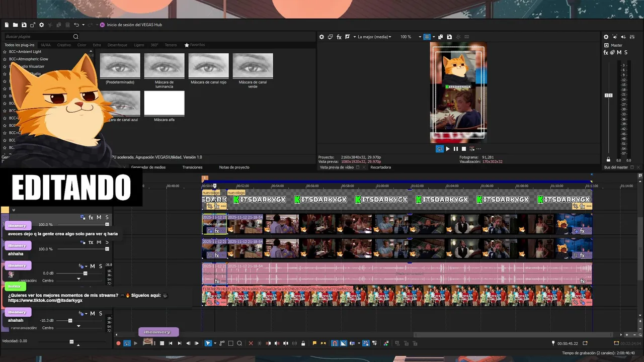Save preview snapshot to file

449,37
